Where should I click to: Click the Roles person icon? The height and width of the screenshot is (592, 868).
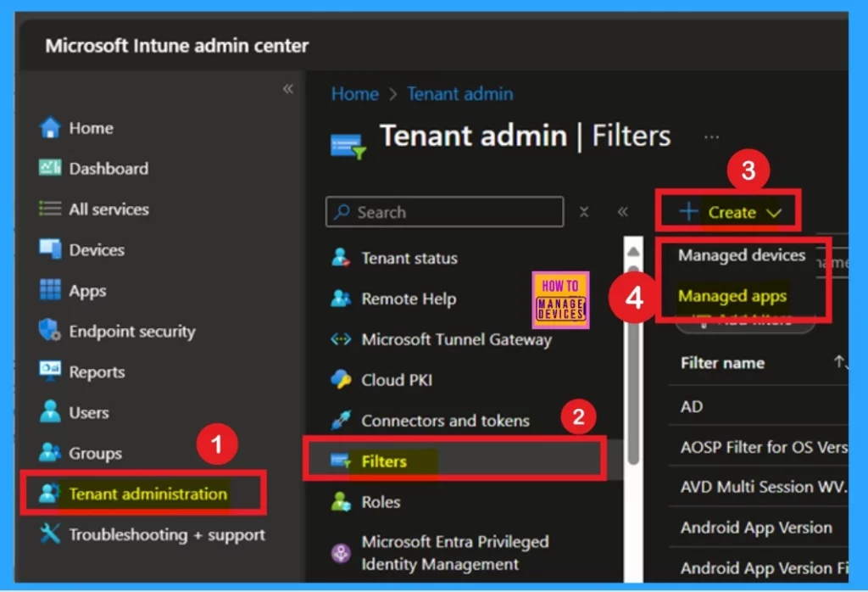pyautogui.click(x=341, y=502)
